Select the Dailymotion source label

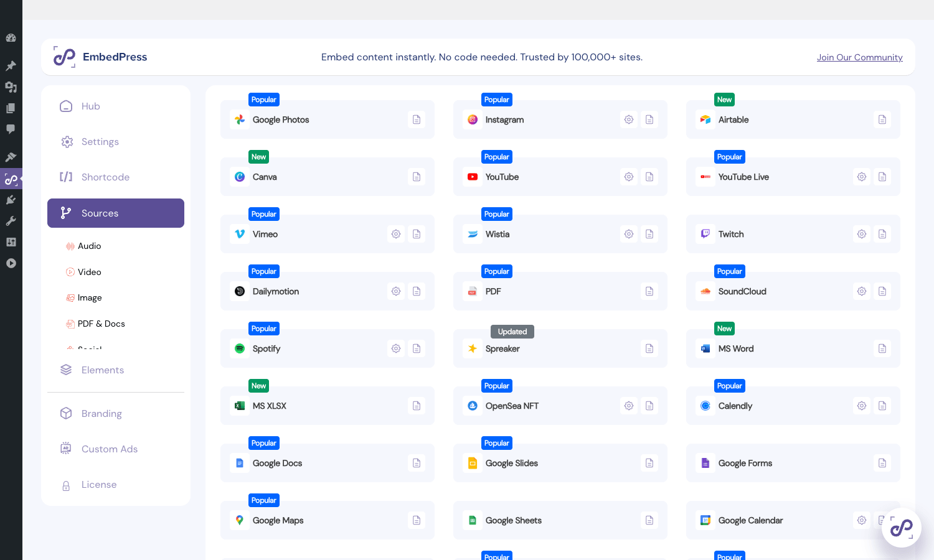click(x=276, y=292)
